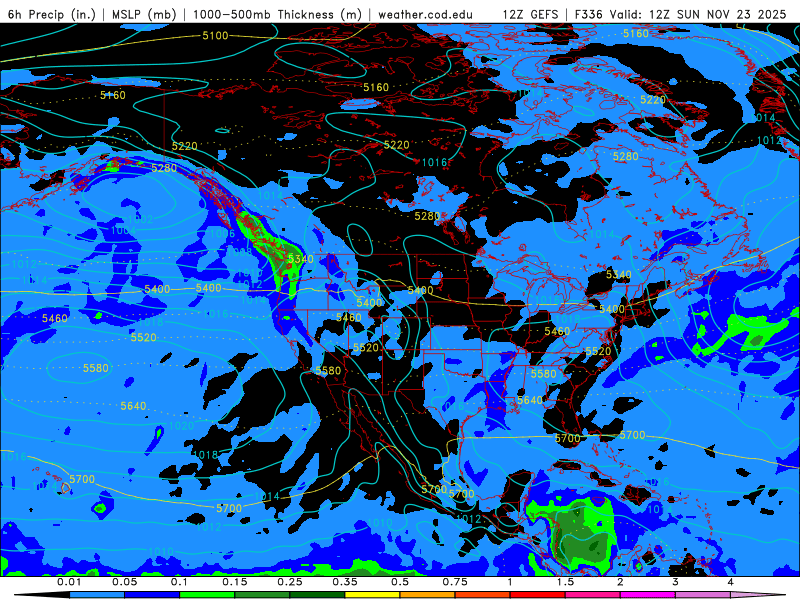
Task: Select the bright green 0.1–0.15 legend swatch
Action: 207,595
